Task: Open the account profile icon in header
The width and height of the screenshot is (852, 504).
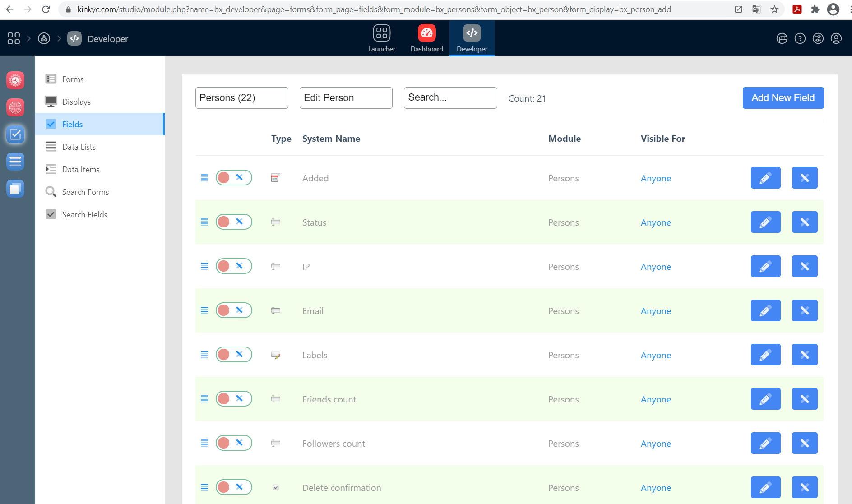Action: (836, 39)
